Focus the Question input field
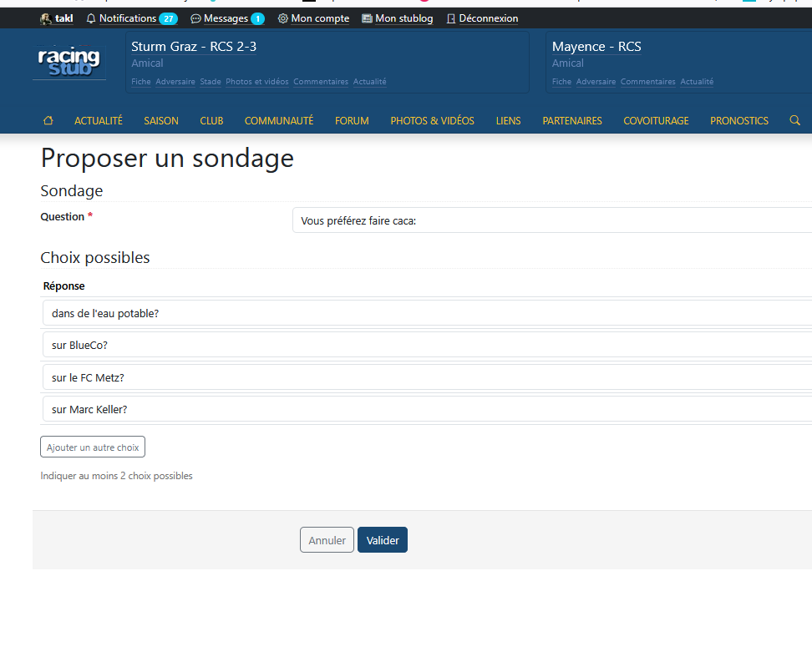Image resolution: width=812 pixels, height=652 pixels. pyautogui.click(x=552, y=220)
